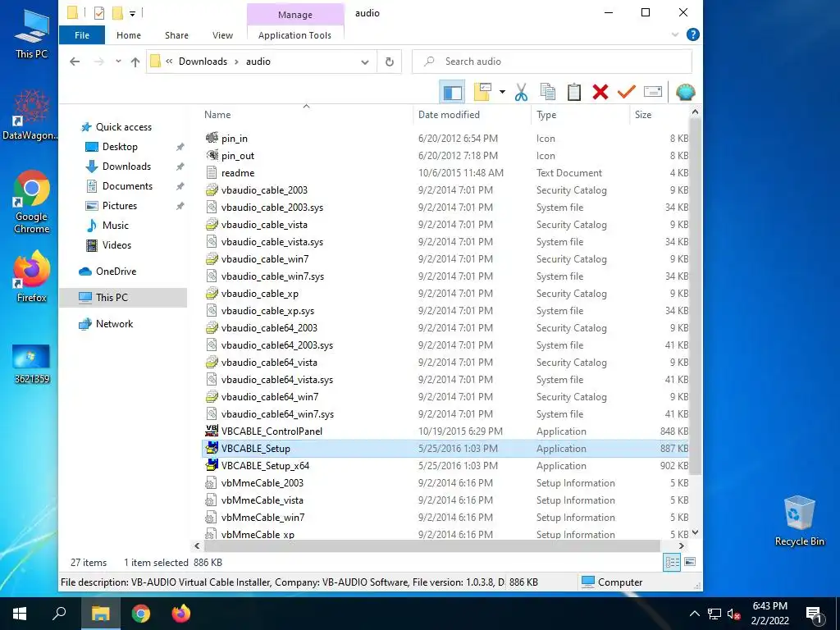Click Downloads in the address bar breadcrumb

coord(203,62)
